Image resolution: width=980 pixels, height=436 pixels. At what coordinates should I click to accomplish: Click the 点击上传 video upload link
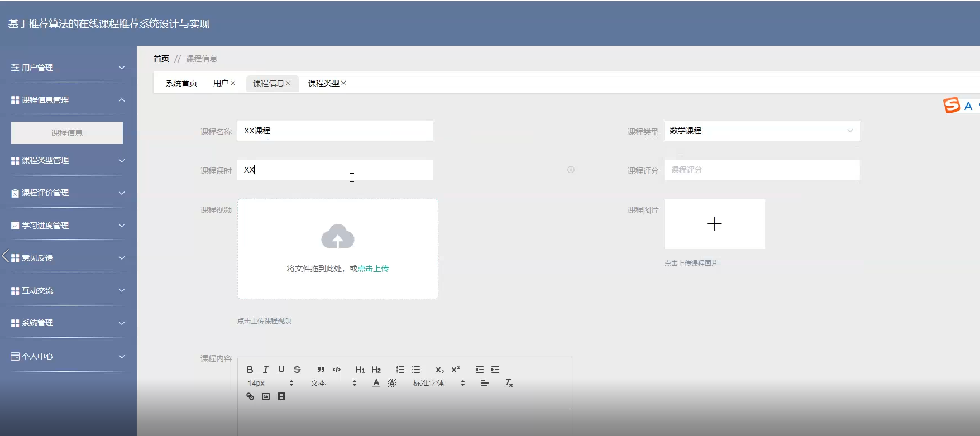373,269
